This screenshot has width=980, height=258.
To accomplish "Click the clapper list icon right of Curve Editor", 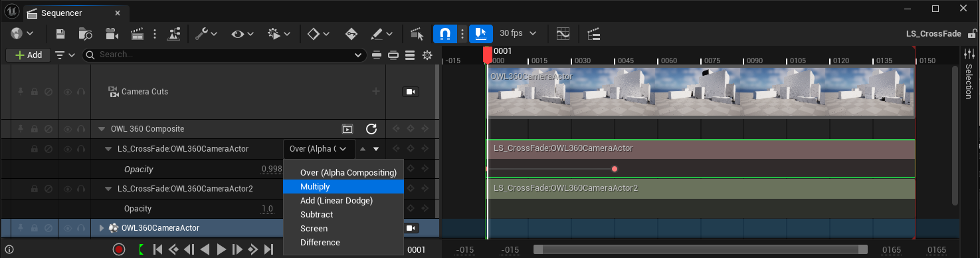I will pos(594,33).
